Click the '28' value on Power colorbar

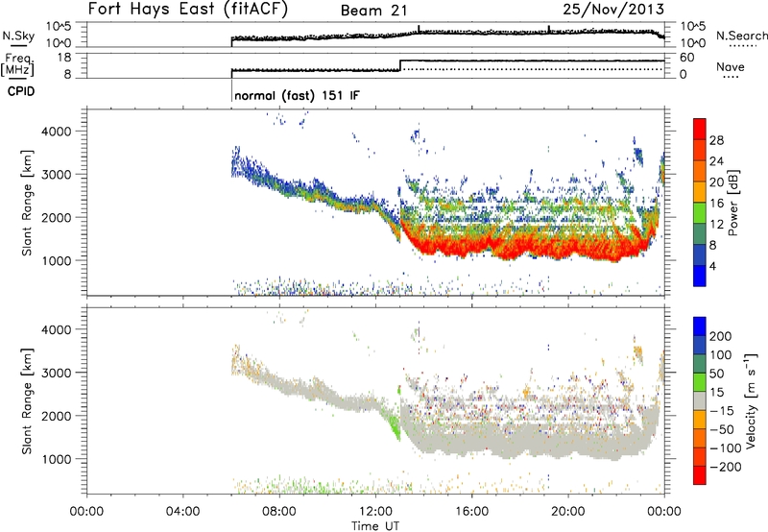pyautogui.click(x=716, y=140)
